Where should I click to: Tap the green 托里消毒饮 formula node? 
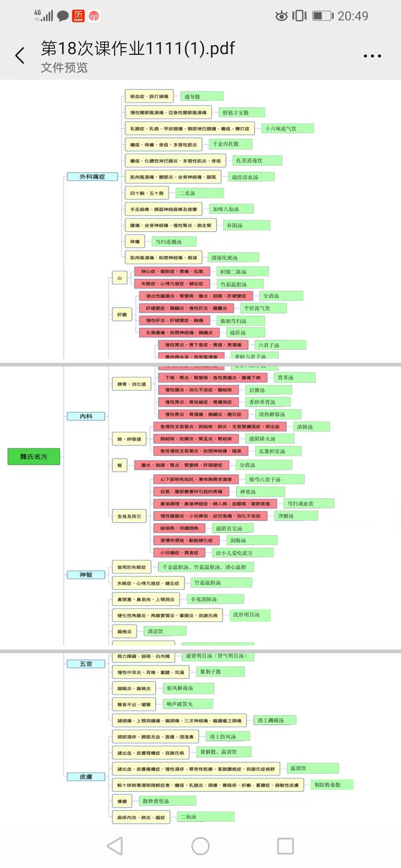[x=257, y=161]
